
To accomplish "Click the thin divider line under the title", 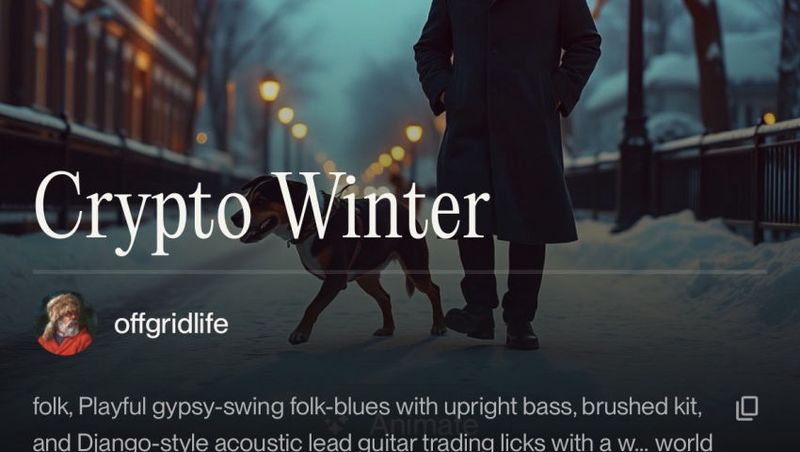I will coord(400,272).
